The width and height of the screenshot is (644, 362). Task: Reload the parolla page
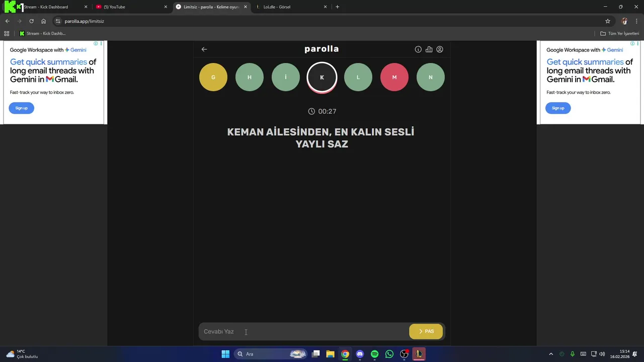pyautogui.click(x=31, y=21)
